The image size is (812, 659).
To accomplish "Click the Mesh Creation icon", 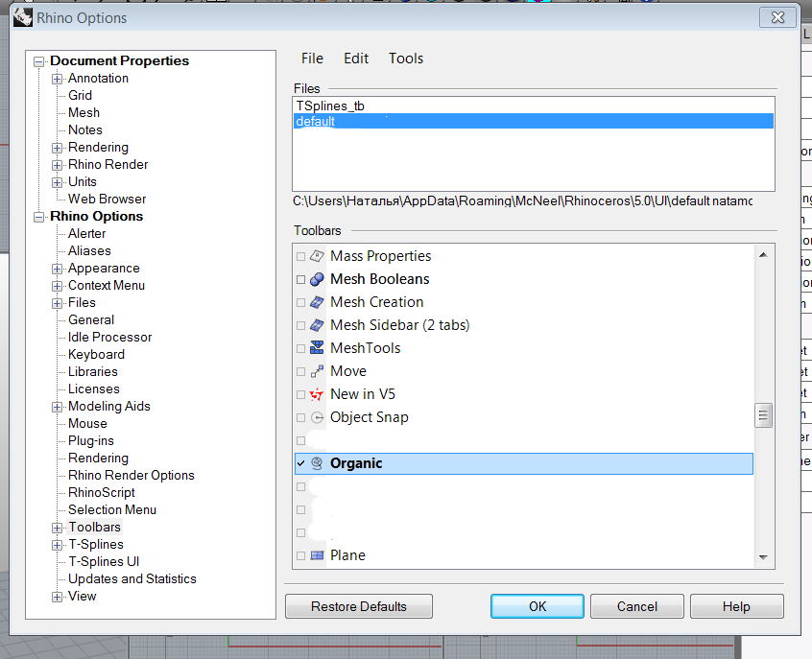I will (317, 302).
